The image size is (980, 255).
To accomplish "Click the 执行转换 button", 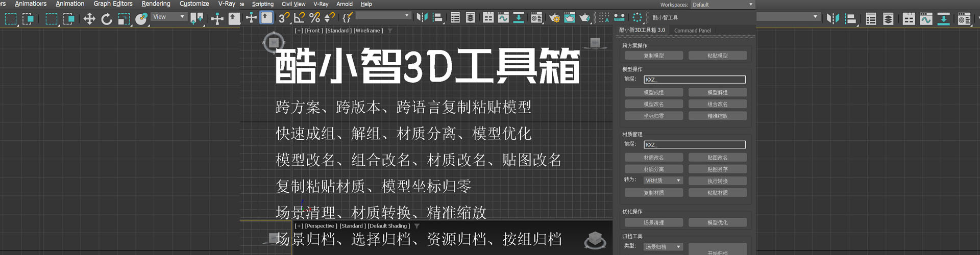I will pos(717,181).
